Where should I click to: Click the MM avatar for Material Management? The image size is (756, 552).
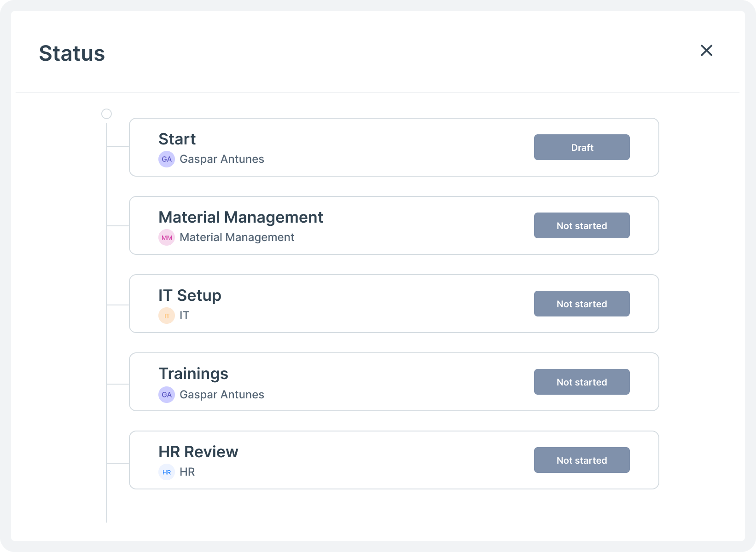(167, 237)
